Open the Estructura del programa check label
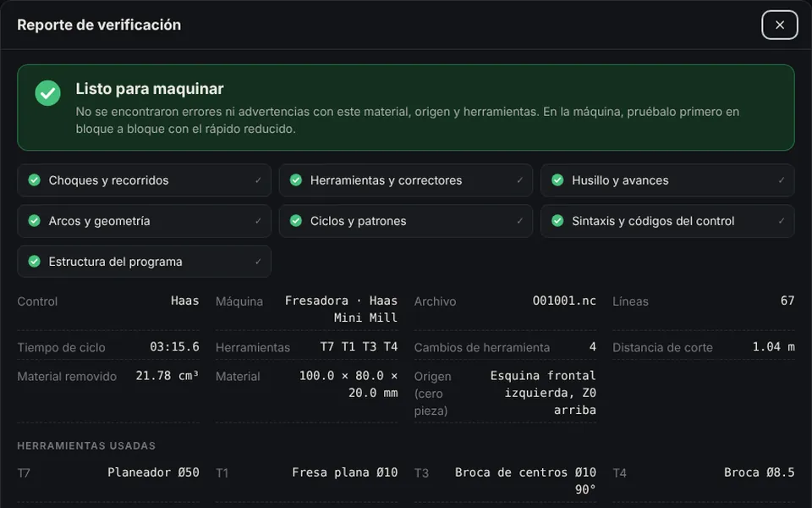 tap(116, 262)
